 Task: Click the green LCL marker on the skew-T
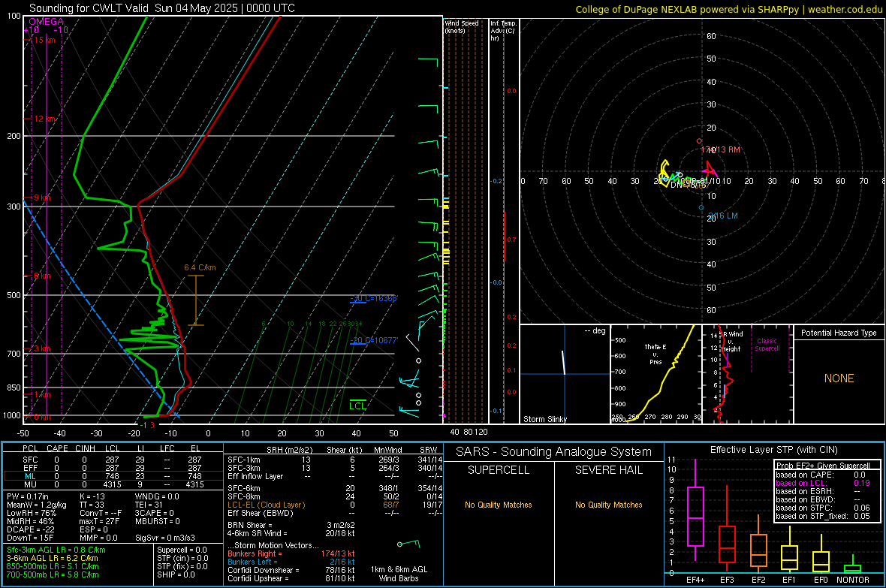[x=357, y=405]
